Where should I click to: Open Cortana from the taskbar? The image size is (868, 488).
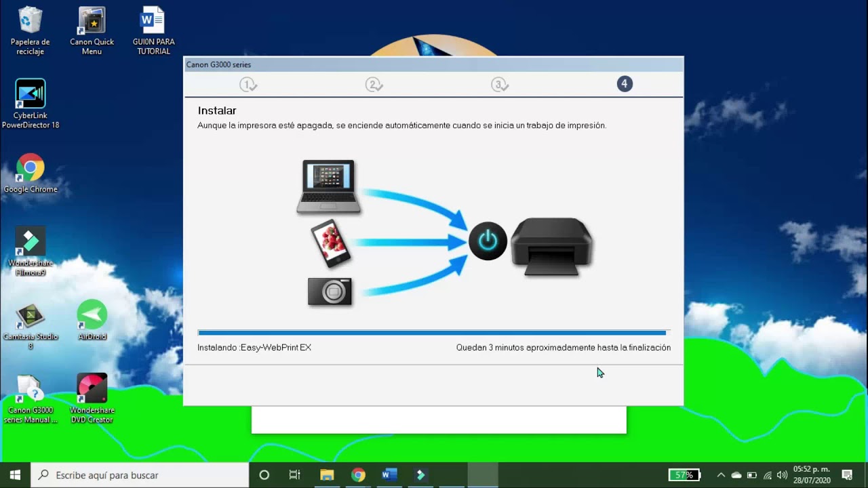[264, 475]
